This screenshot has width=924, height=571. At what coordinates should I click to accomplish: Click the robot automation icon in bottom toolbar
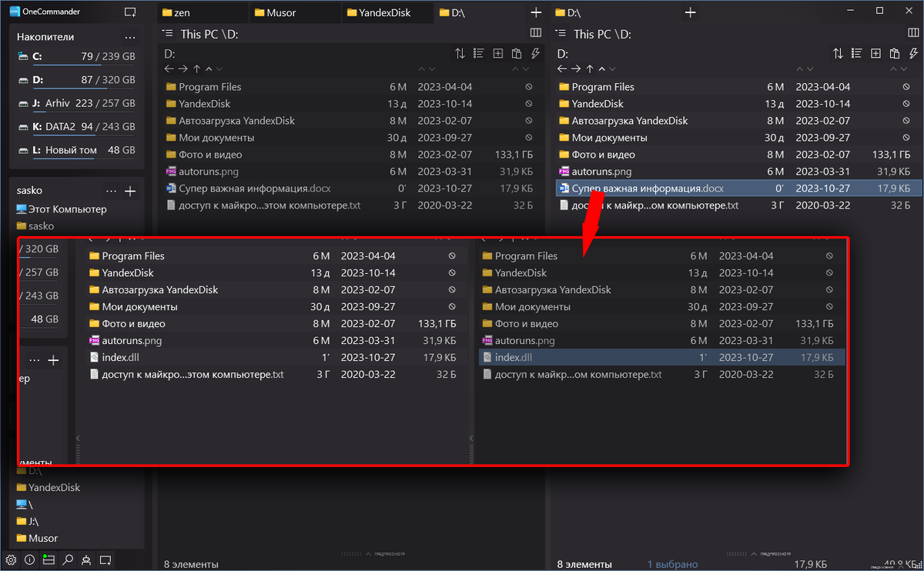click(86, 559)
